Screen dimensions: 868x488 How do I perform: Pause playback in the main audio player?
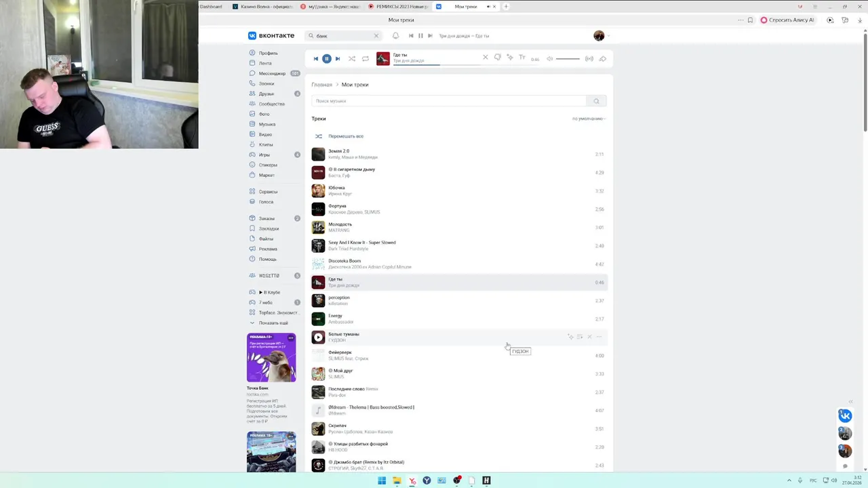click(326, 59)
